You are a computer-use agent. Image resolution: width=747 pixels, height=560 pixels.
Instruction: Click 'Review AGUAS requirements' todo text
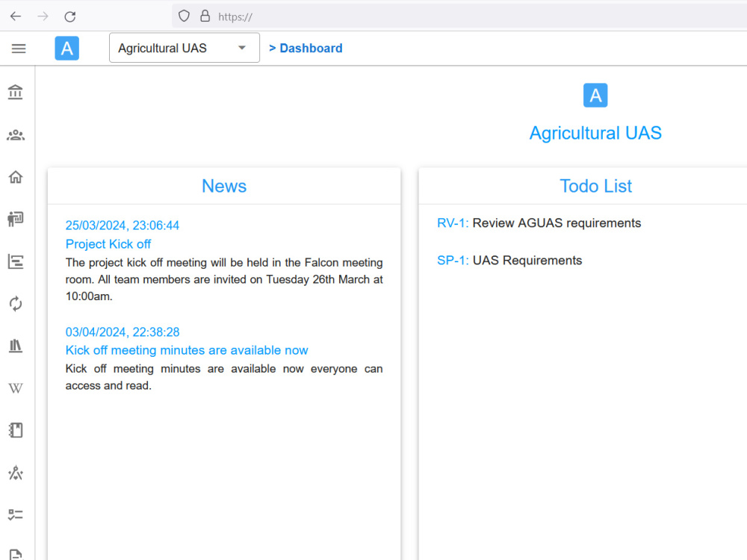click(x=557, y=223)
